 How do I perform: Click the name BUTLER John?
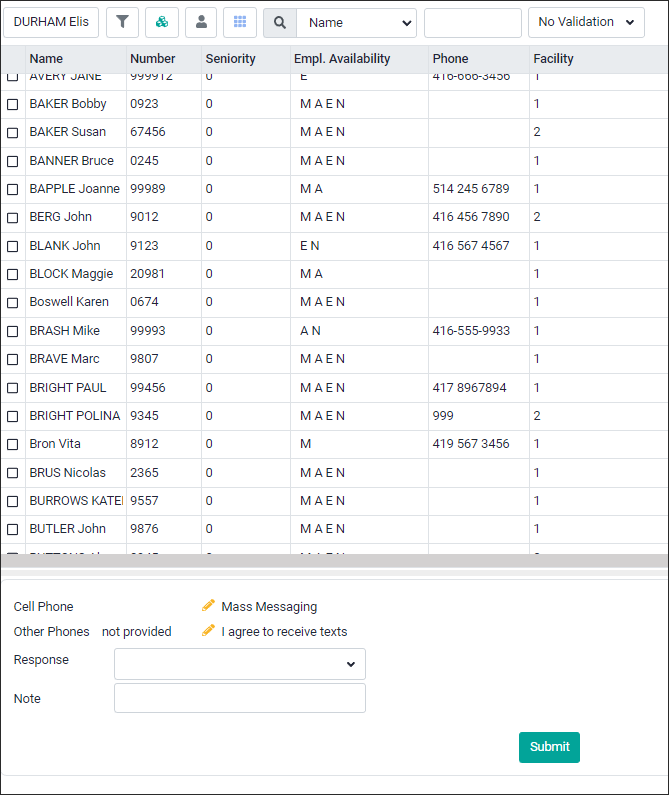[x=67, y=529]
